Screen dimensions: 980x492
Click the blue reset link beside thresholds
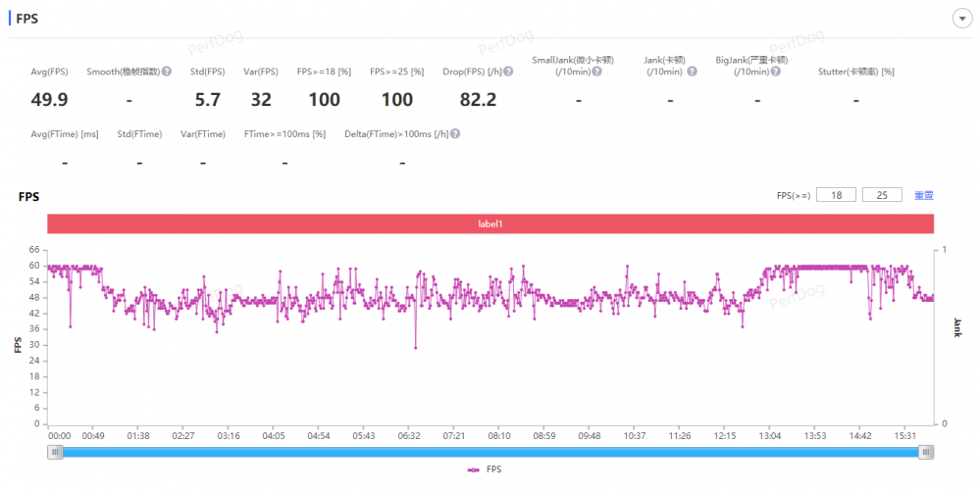[x=924, y=195]
